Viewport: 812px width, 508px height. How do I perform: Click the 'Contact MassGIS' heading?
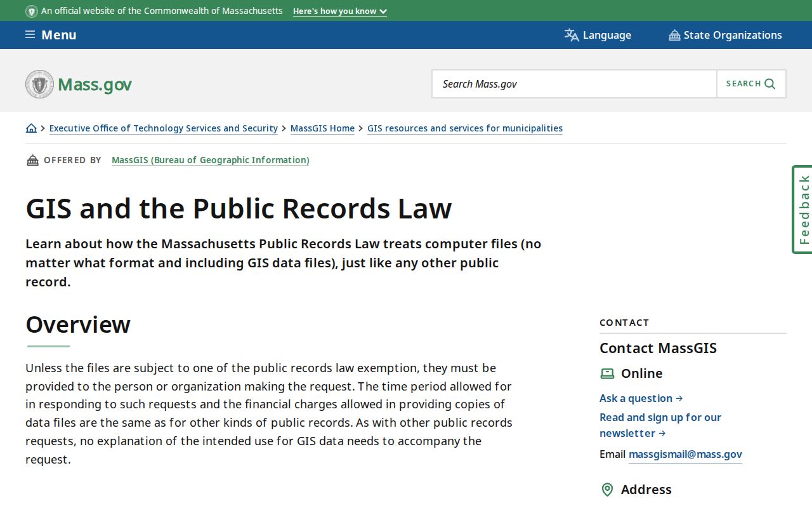pos(658,348)
